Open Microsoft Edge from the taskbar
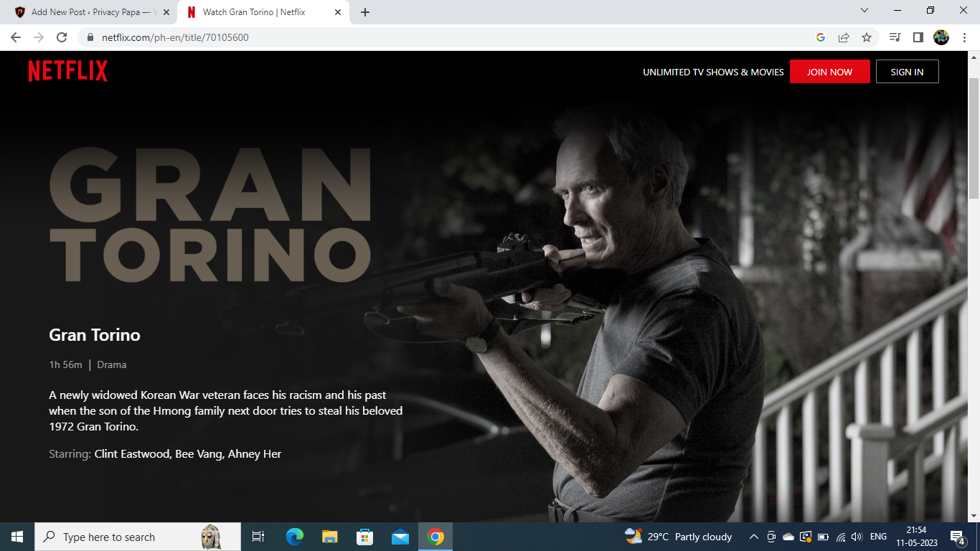This screenshot has height=551, width=980. [x=294, y=537]
